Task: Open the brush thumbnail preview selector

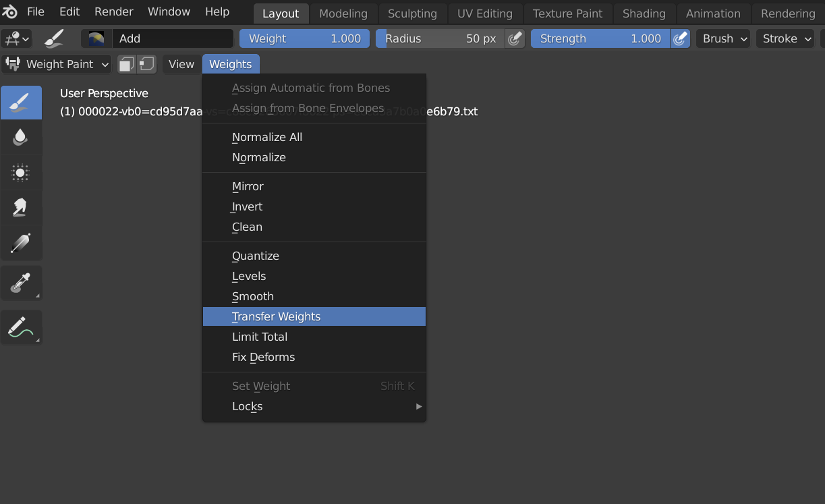Action: [x=96, y=38]
